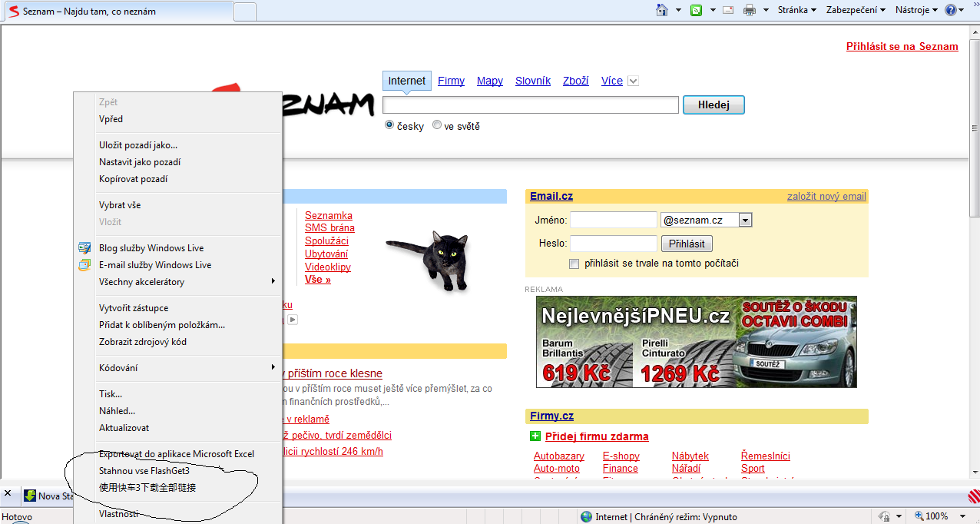Select 'Stahnou vse FlashGet3' menu entry
Screen dimensions: 980x524
pyautogui.click(x=144, y=470)
